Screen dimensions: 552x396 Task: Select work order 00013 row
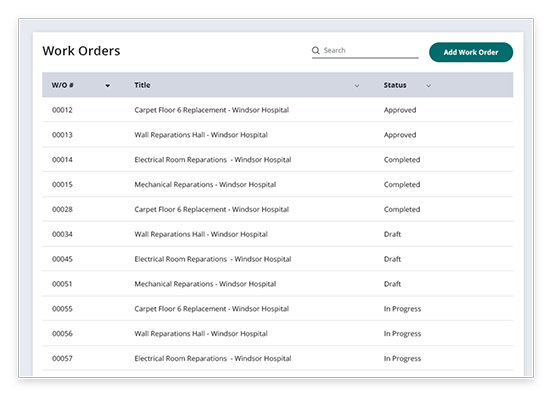coord(277,135)
